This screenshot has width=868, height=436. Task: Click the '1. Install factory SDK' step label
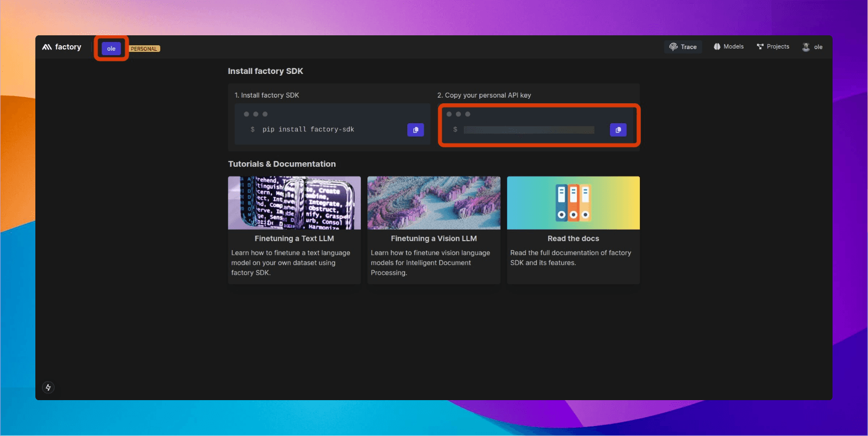(x=267, y=95)
